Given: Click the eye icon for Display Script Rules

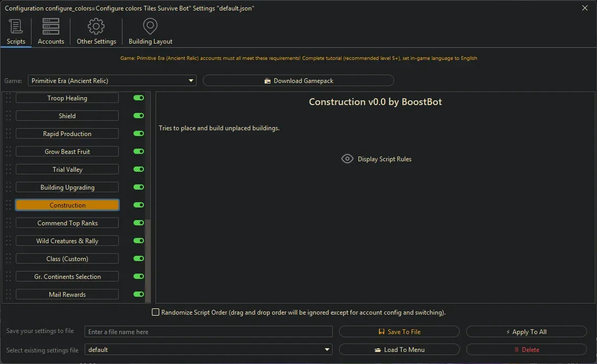Looking at the screenshot, I should (347, 159).
